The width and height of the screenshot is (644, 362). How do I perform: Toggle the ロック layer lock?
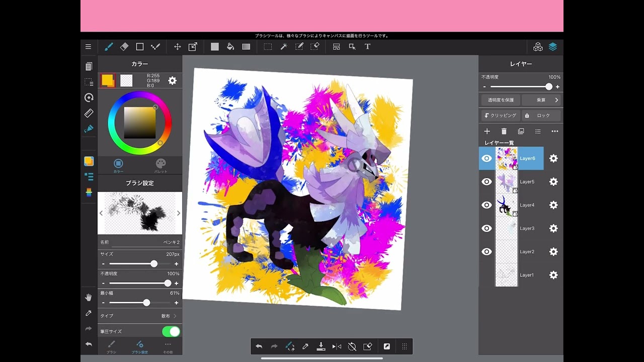coord(541,116)
